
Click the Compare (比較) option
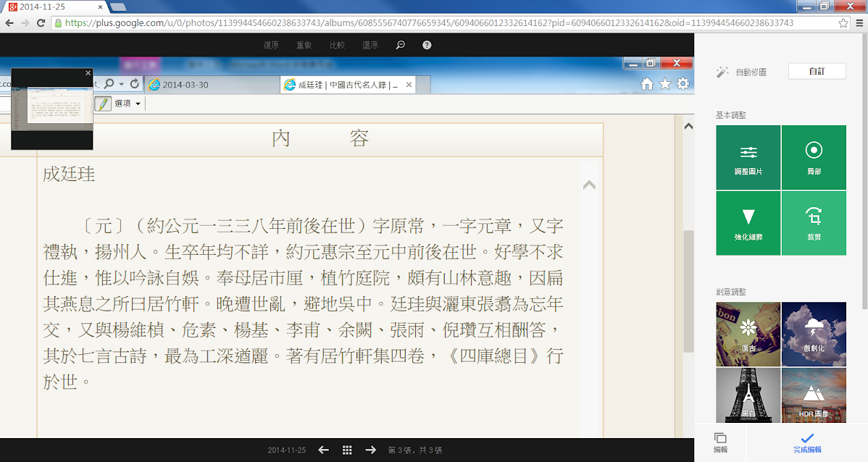click(337, 46)
